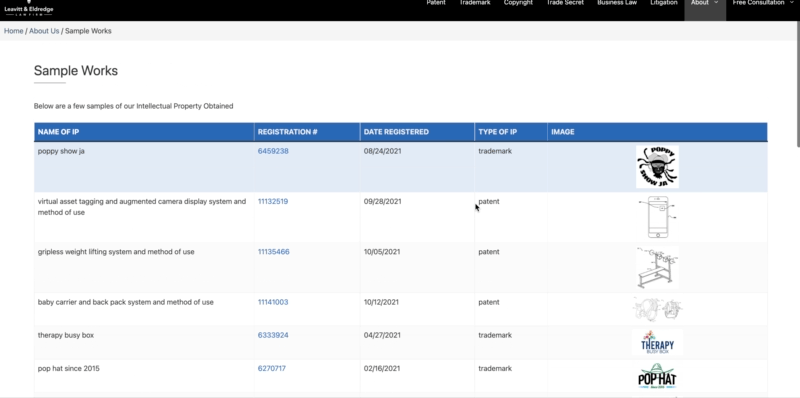Image resolution: width=800 pixels, height=398 pixels.
Task: Select the 'poppy show ja' name cell
Action: 144,167
